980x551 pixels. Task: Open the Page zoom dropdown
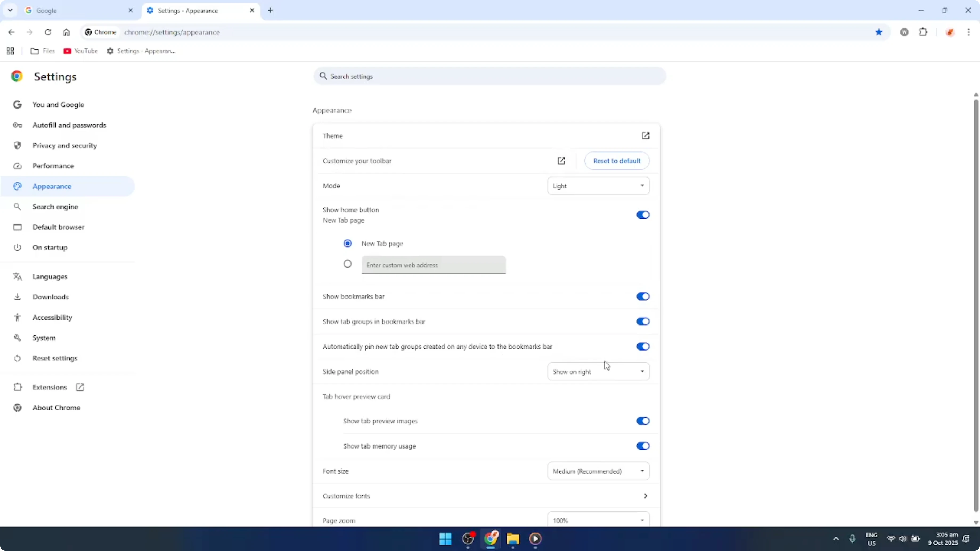(x=598, y=520)
